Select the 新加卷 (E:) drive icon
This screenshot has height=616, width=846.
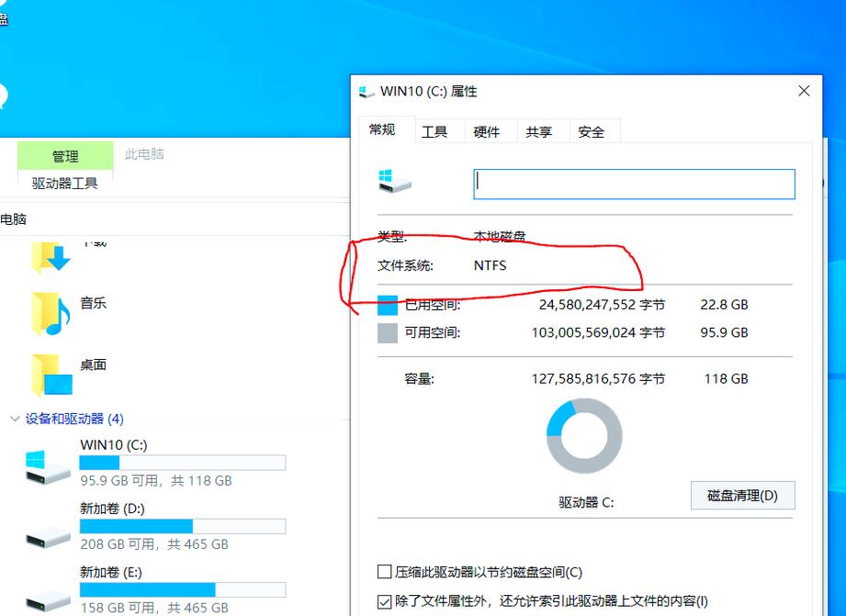(48, 600)
